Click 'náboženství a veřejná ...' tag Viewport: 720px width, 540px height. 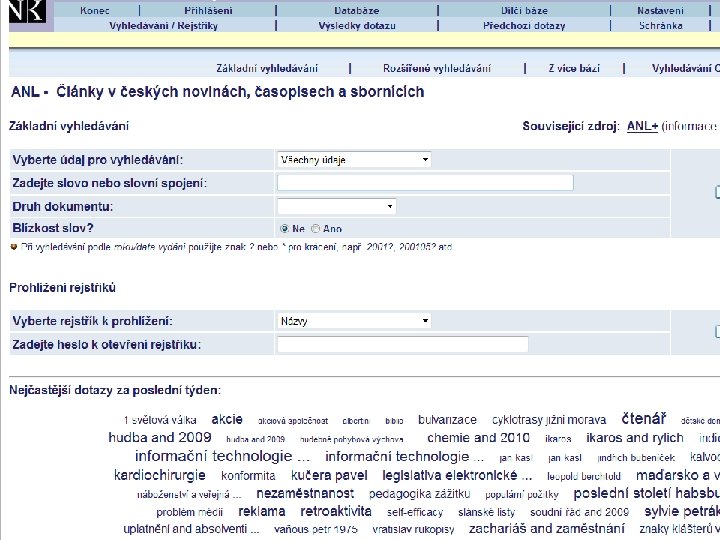[x=189, y=495]
